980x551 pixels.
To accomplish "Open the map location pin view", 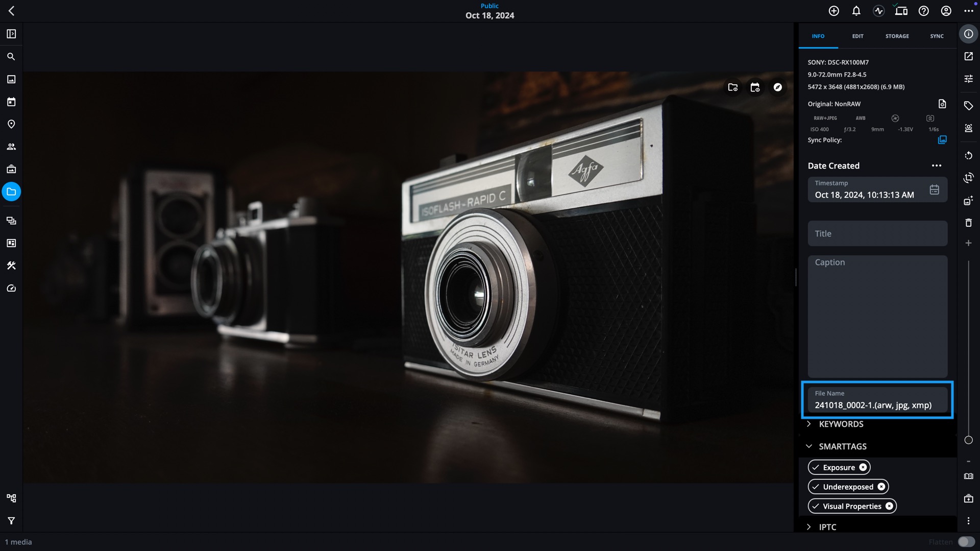I will (x=11, y=124).
